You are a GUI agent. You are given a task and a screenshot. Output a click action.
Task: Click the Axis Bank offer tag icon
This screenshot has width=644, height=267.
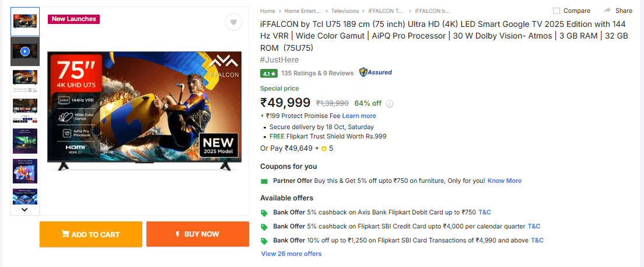click(264, 213)
